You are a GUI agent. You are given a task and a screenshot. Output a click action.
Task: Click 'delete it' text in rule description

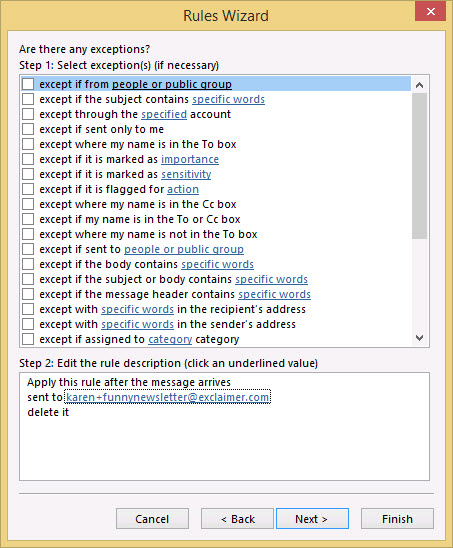48,412
